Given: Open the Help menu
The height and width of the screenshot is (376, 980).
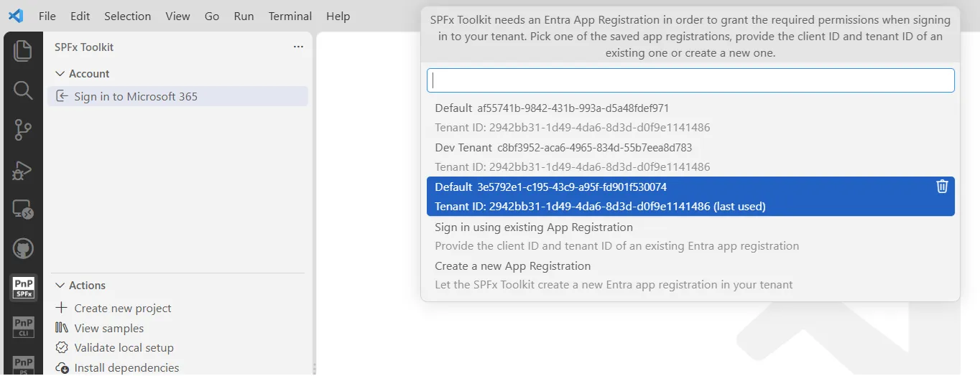Looking at the screenshot, I should click(338, 16).
